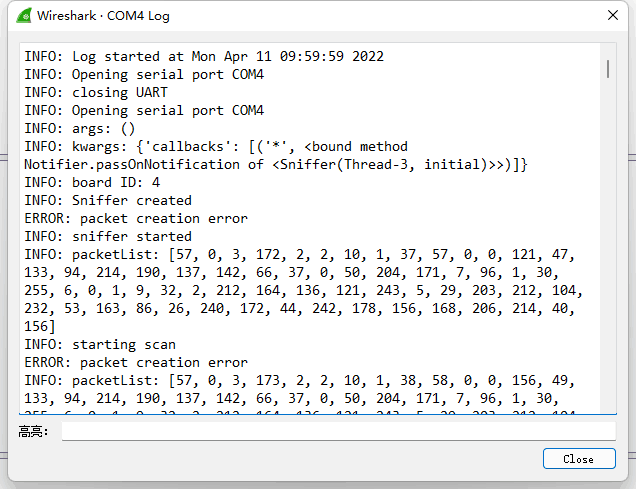The height and width of the screenshot is (489, 636).
Task: Click the 'closing UART' log line
Action: tap(96, 92)
